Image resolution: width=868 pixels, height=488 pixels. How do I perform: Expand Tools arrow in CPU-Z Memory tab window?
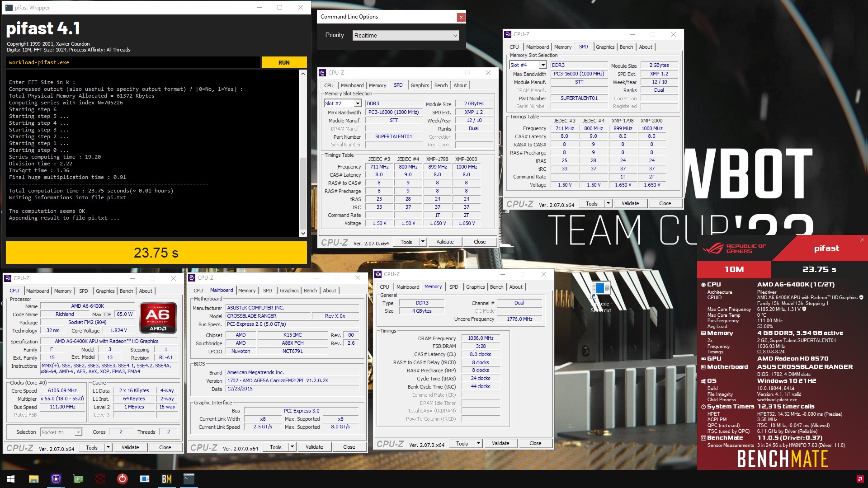point(478,443)
